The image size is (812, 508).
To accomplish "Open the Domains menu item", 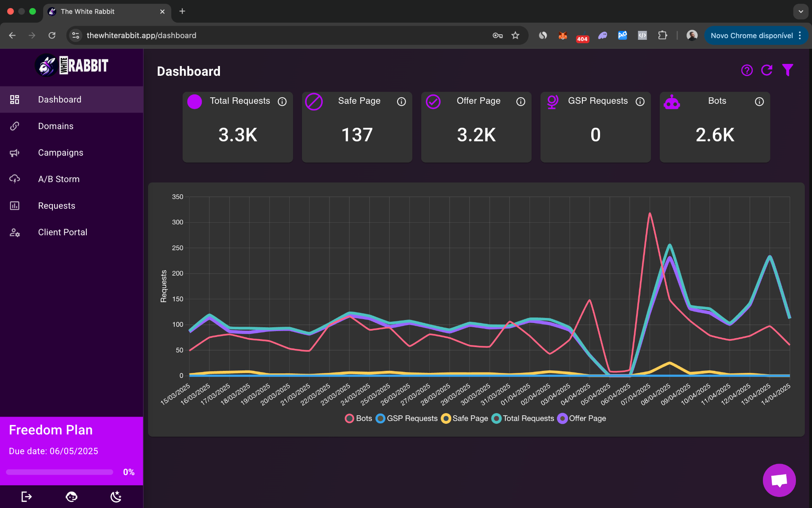I will [x=56, y=126].
